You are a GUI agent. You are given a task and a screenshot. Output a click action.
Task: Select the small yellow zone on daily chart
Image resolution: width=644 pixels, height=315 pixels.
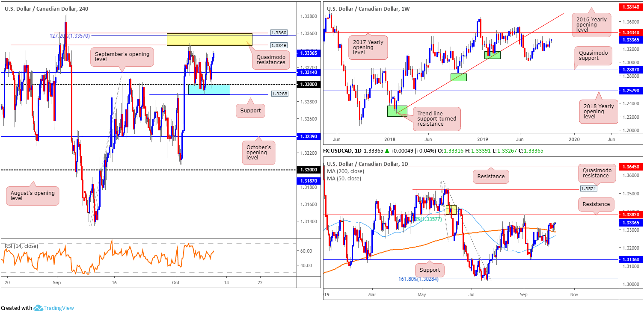[451, 210]
